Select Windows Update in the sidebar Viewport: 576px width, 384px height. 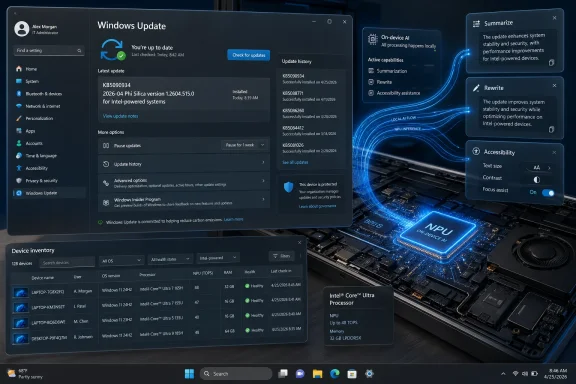coord(49,193)
